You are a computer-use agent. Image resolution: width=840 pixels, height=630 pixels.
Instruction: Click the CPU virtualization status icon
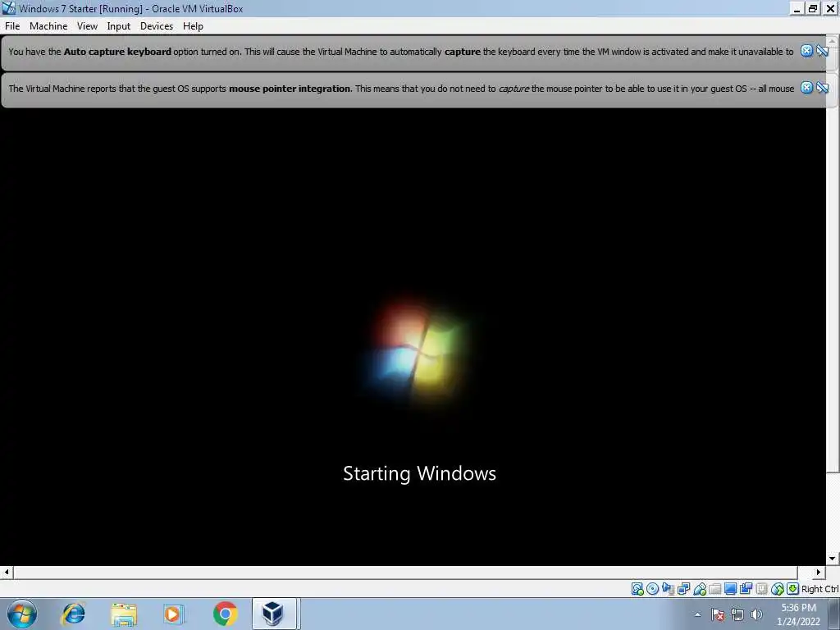(761, 589)
